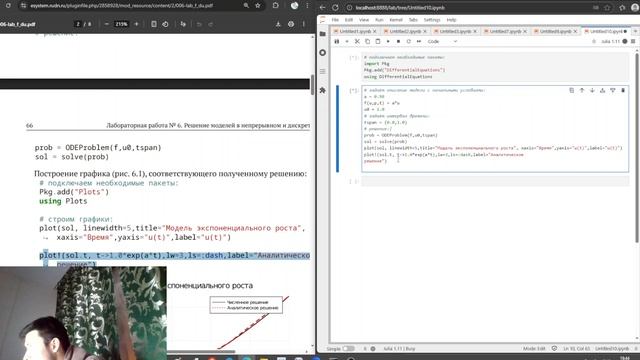Open the JupyterLab Tabs menu
Screen dimensions: 640x360
point(413,20)
